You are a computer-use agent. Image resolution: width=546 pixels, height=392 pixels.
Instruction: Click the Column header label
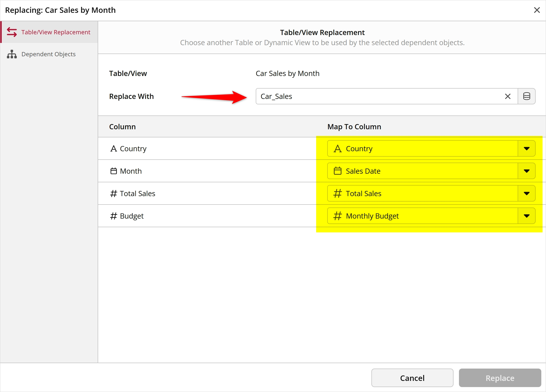click(x=122, y=127)
